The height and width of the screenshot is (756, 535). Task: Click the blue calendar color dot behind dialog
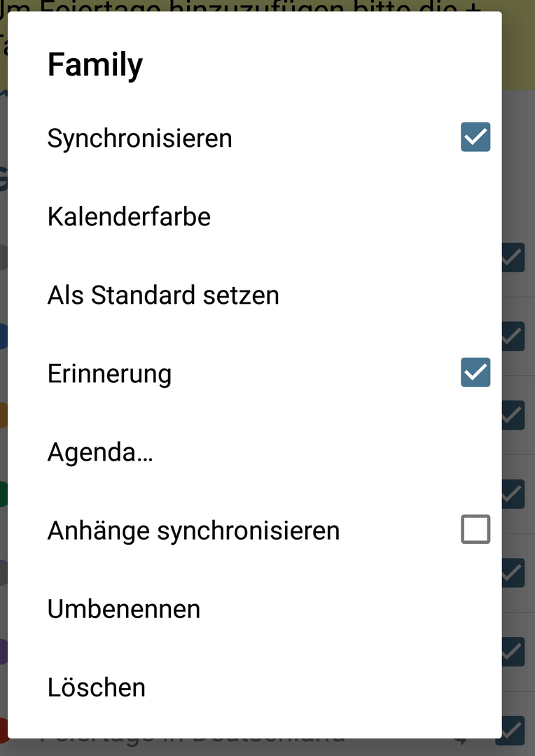pos(4,337)
